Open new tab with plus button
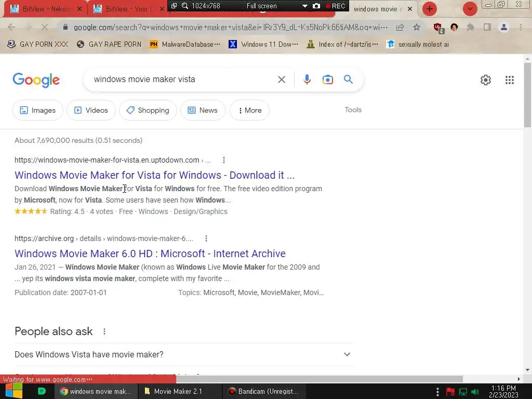Viewport: 532px width, 399px height. point(429,9)
